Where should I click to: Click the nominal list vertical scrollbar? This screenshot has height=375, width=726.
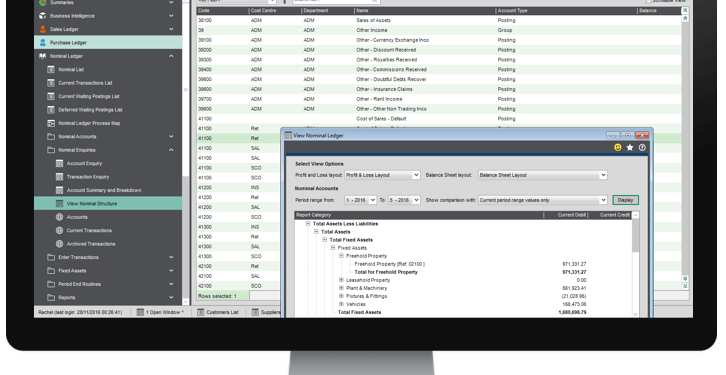pos(685,148)
